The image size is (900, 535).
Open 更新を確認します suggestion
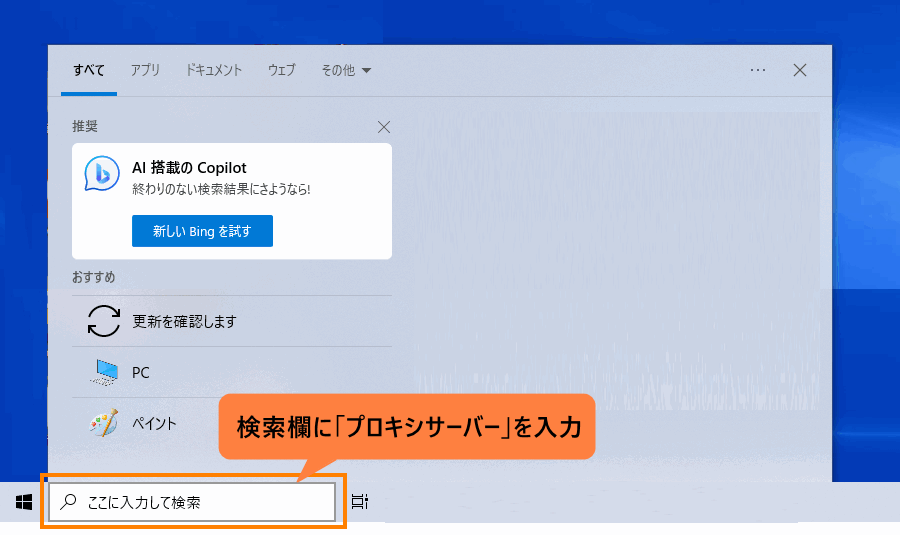click(x=232, y=321)
